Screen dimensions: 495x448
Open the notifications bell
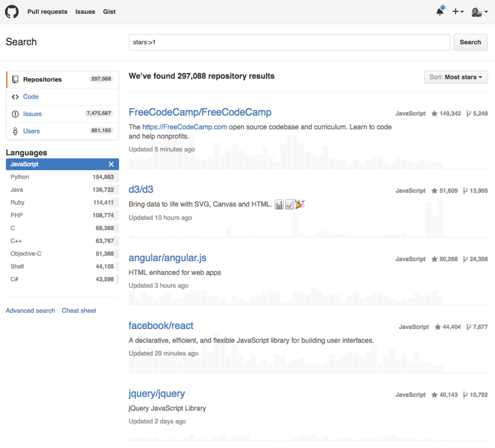pos(440,11)
